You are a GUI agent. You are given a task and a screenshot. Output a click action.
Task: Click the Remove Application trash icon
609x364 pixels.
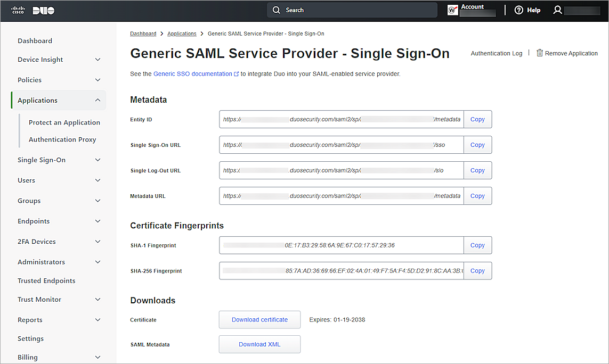pyautogui.click(x=540, y=53)
